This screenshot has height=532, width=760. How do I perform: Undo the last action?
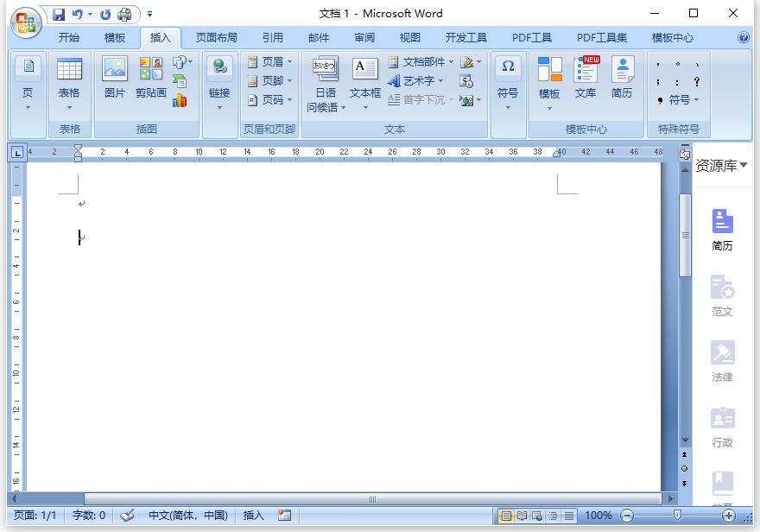point(77,14)
